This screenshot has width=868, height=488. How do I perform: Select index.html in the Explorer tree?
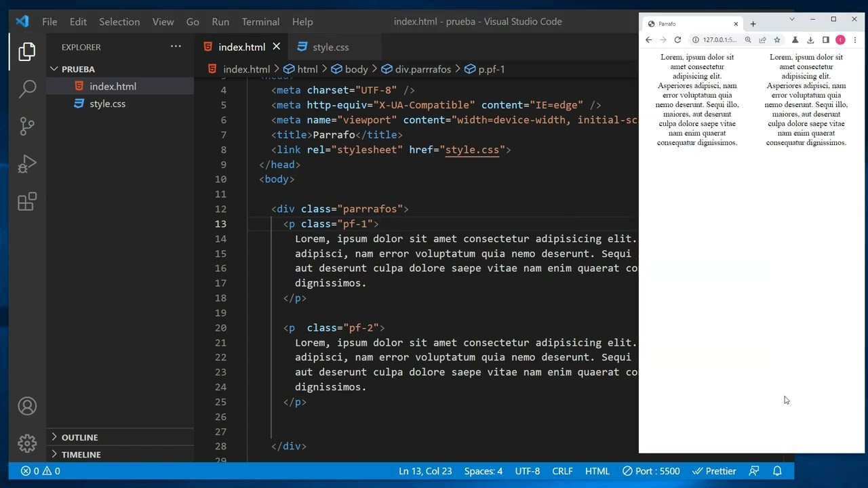click(113, 86)
